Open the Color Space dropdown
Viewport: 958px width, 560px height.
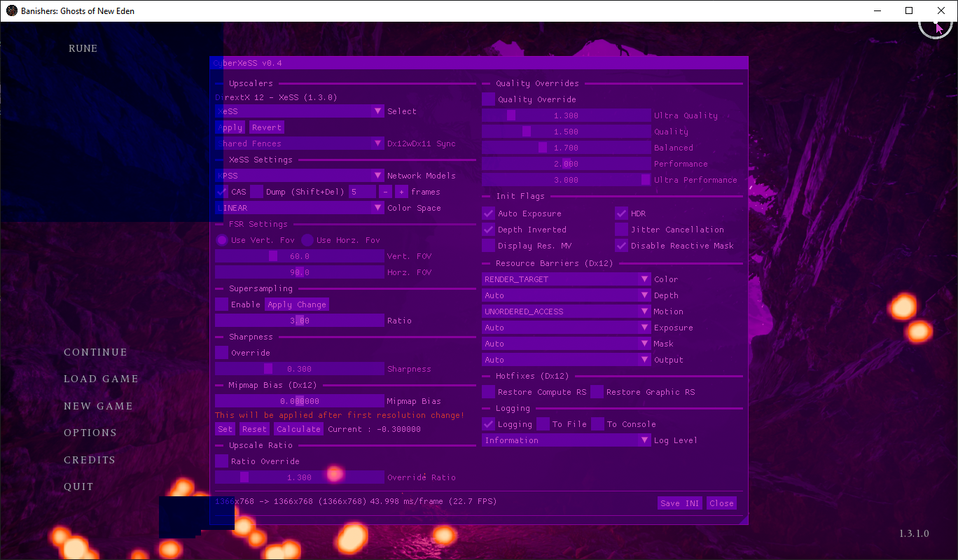[x=300, y=208]
